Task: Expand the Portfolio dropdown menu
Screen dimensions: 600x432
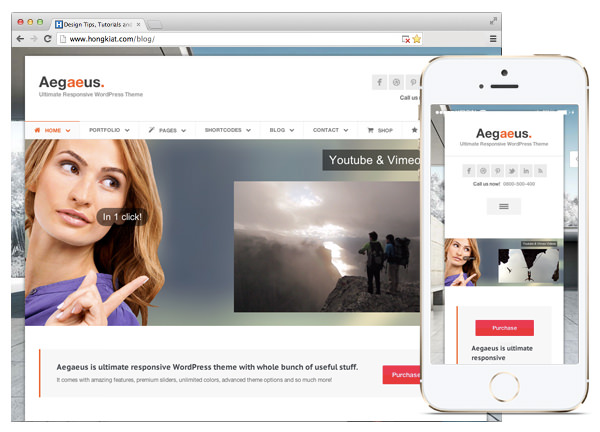Action: 110,130
